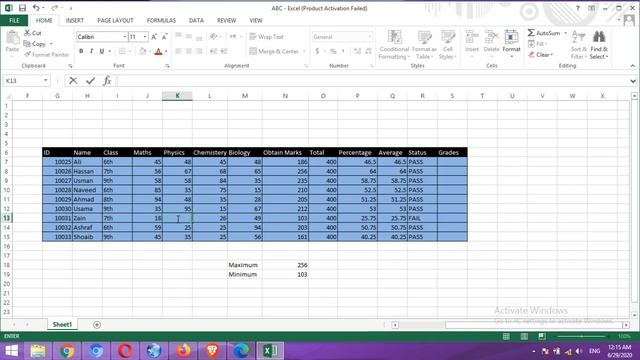Click the Cut scissors icon
This screenshot has width=640, height=360.
pos(27,33)
